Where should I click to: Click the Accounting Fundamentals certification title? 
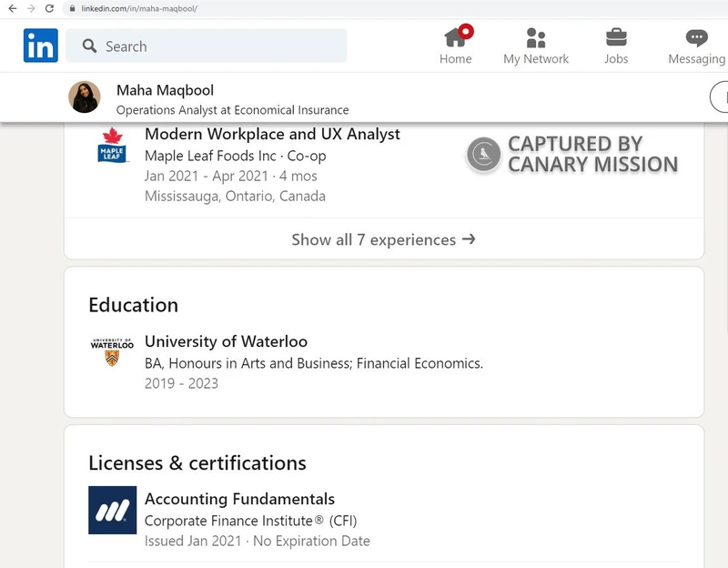(x=239, y=499)
